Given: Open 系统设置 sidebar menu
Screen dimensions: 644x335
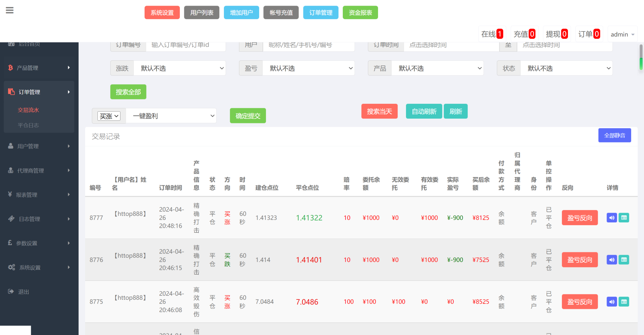Looking at the screenshot, I should point(39,267).
